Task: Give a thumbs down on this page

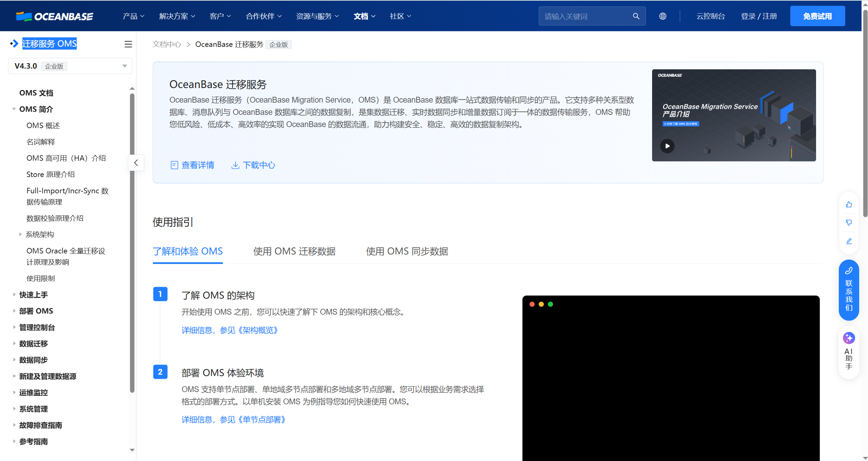Action: tap(849, 223)
